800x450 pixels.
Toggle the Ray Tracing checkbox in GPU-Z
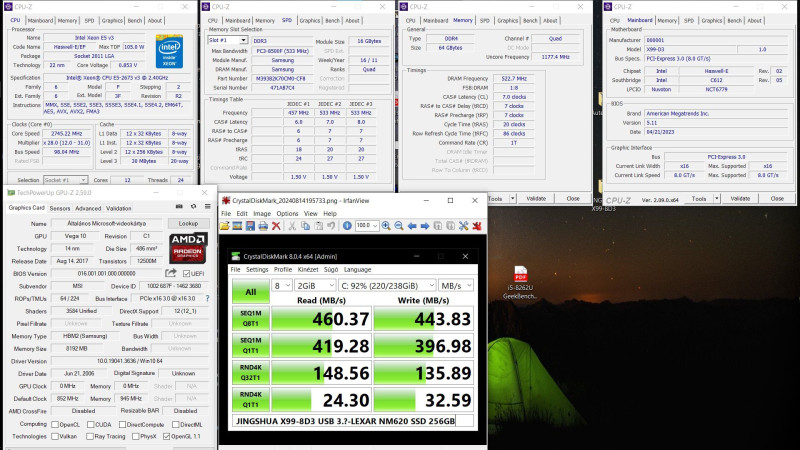[x=90, y=436]
